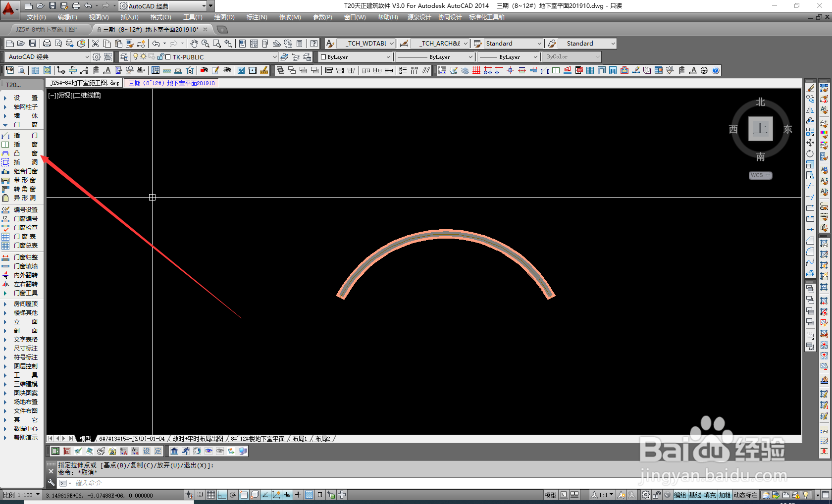Open 文件(F) menu
The height and width of the screenshot is (504, 832).
tap(37, 17)
